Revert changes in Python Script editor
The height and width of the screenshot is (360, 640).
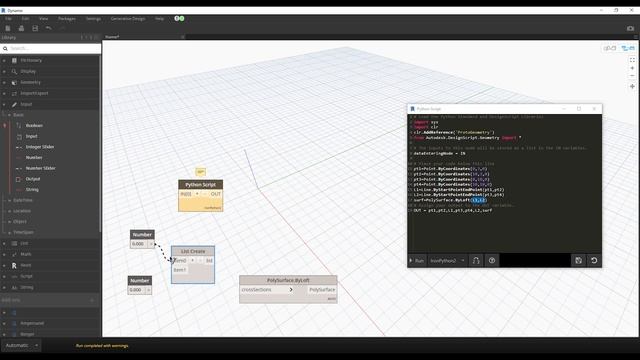pyautogui.click(x=594, y=260)
